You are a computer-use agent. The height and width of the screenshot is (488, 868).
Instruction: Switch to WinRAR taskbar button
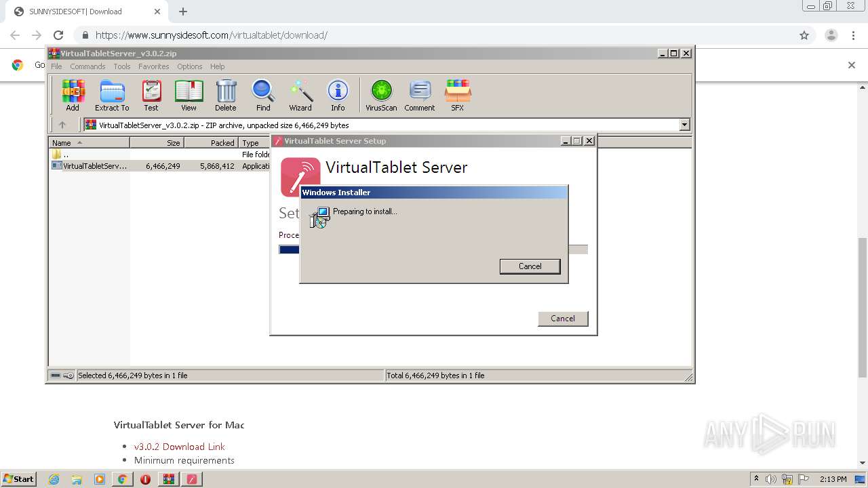(x=168, y=479)
